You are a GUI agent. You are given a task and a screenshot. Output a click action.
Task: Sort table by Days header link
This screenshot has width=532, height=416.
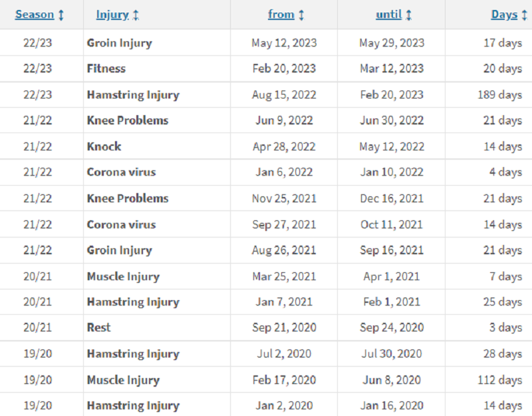tap(504, 15)
